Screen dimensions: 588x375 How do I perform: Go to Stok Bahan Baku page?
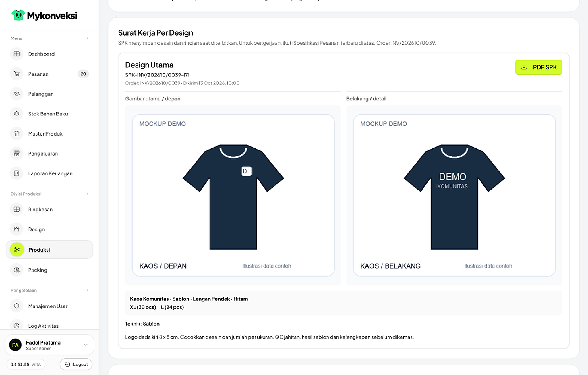point(49,114)
